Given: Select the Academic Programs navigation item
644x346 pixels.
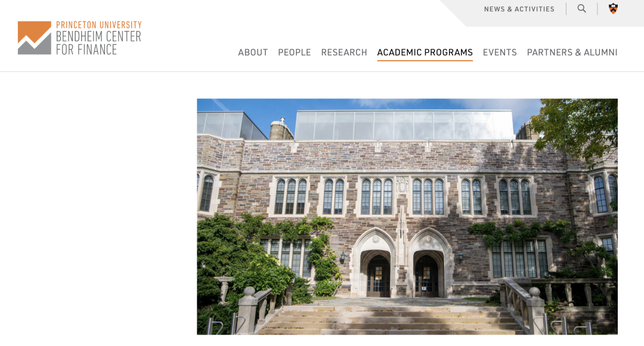Looking at the screenshot, I should pos(425,52).
